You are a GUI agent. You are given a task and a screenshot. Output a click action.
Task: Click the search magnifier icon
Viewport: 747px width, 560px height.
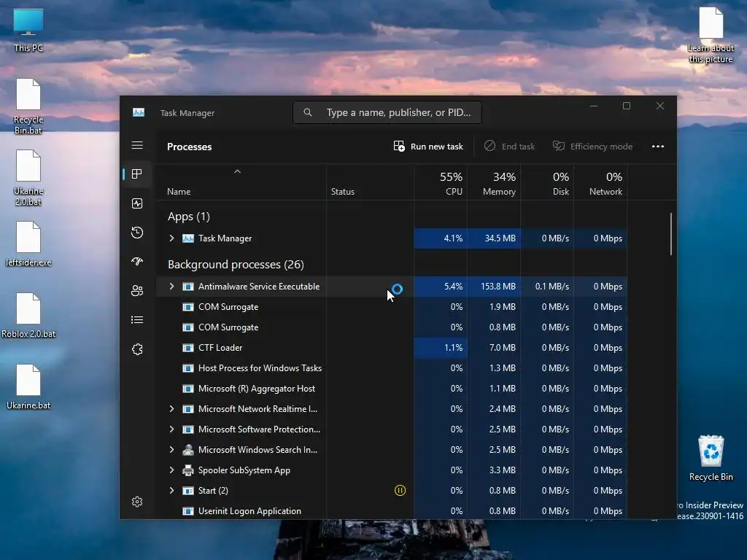pyautogui.click(x=308, y=112)
